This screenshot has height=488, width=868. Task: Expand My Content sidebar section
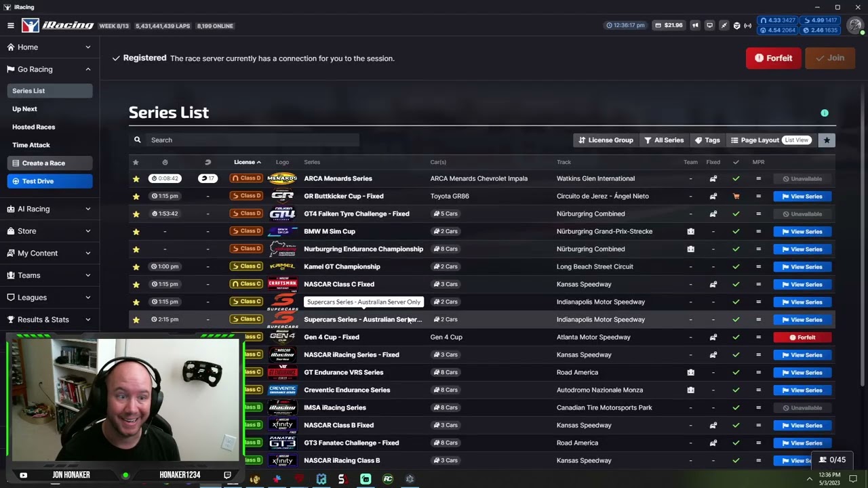coord(50,253)
